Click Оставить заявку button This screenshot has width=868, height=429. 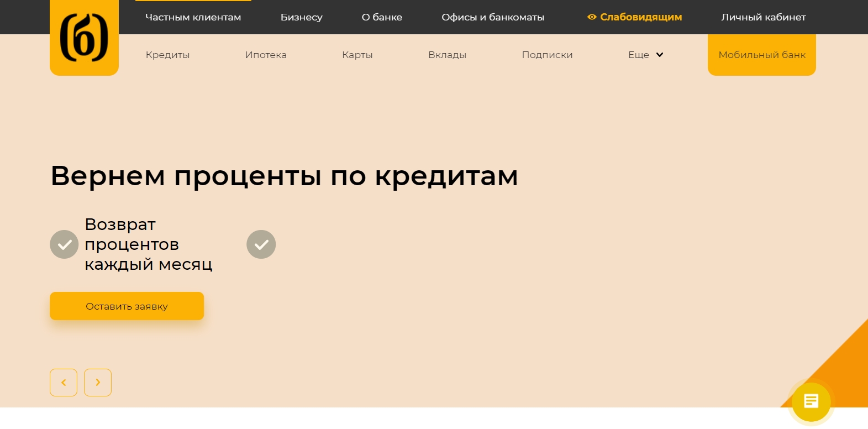(x=127, y=306)
